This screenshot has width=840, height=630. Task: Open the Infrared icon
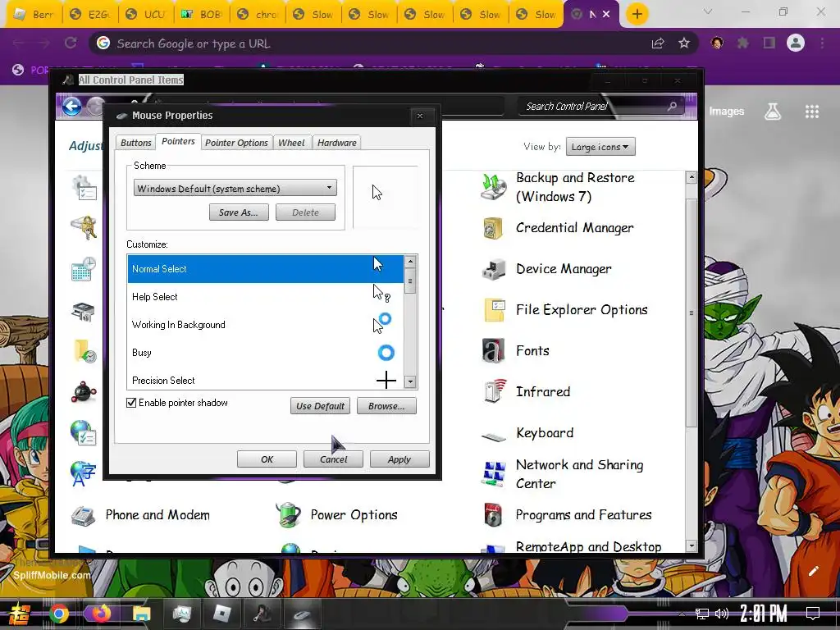pos(494,391)
